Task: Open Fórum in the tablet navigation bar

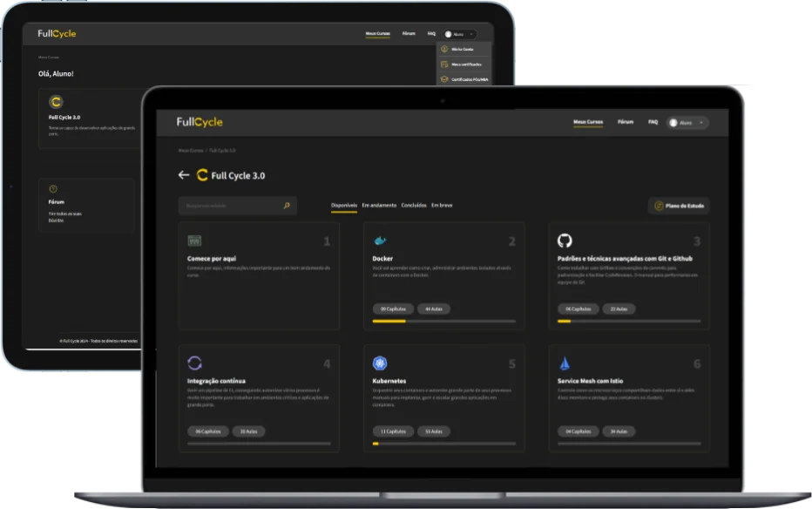Action: point(409,34)
